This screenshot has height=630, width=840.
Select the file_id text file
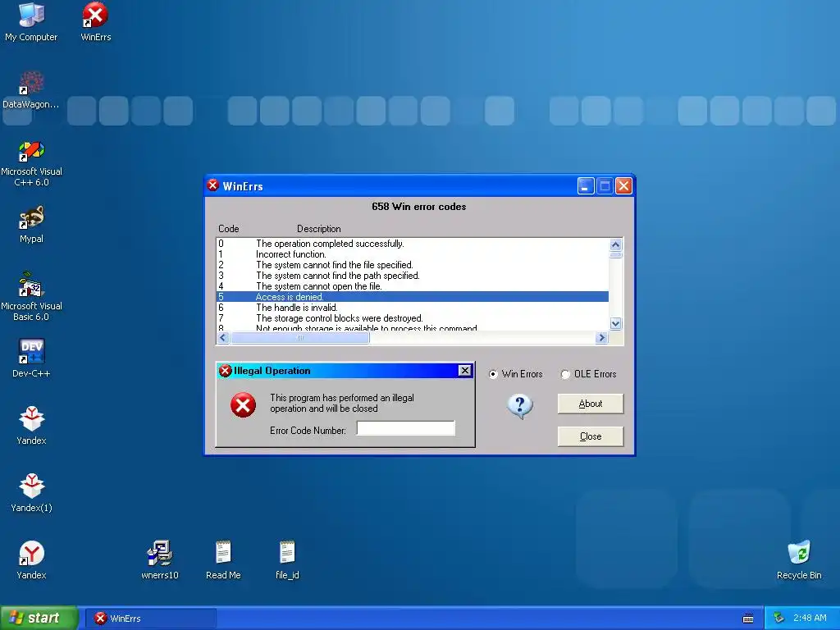287,559
